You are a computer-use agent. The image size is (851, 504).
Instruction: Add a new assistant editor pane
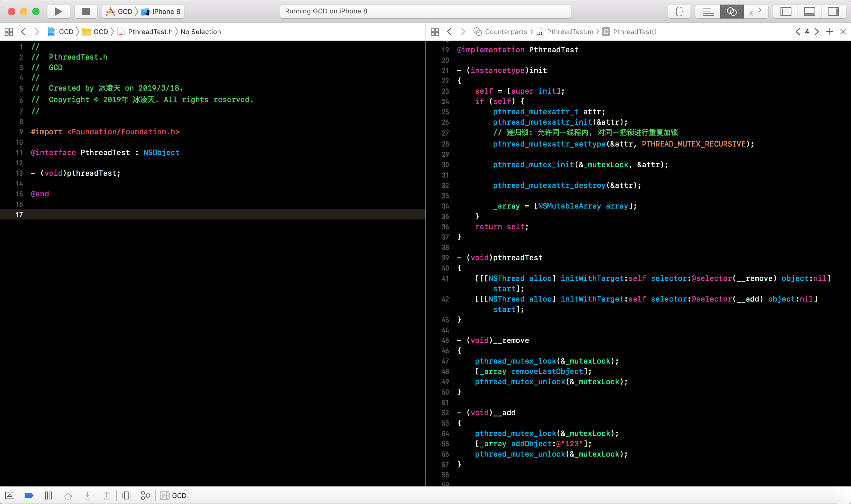[830, 32]
